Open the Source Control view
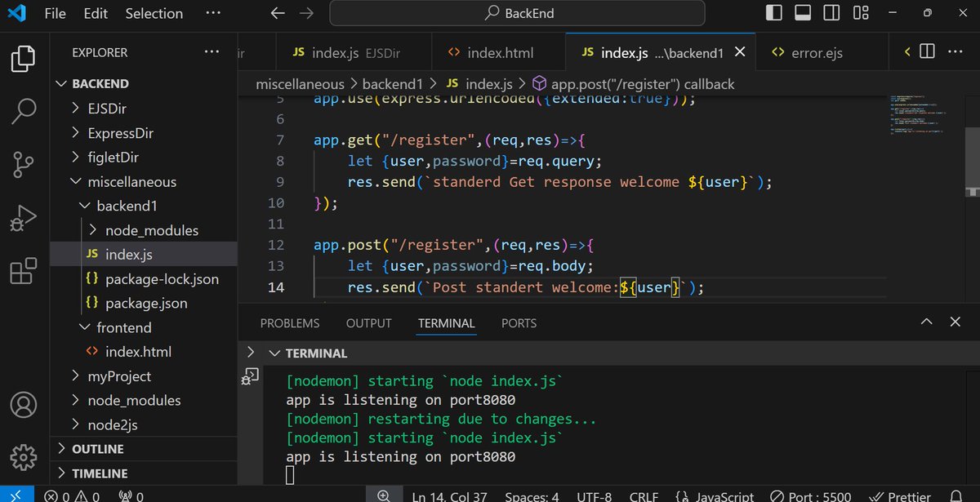Viewport: 980px width, 502px height. pos(24,164)
